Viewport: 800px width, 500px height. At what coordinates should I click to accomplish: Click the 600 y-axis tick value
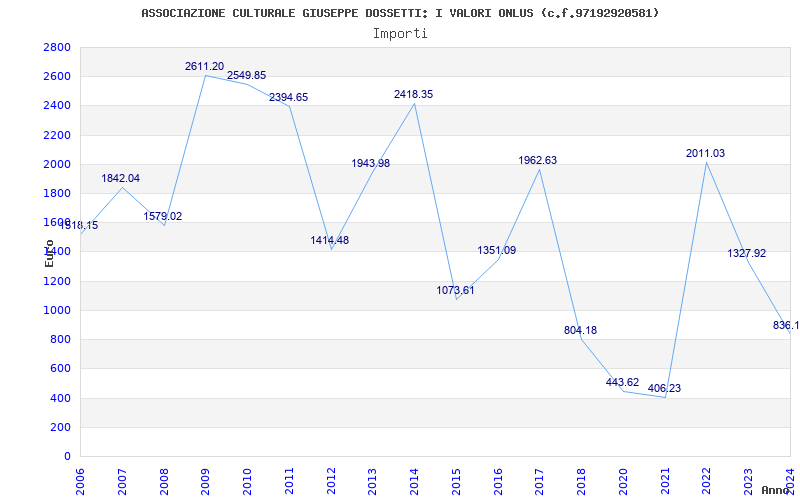[61, 369]
